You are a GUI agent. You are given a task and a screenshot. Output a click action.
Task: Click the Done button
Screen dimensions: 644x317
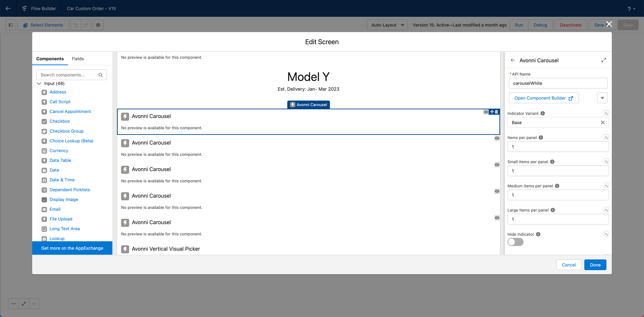595,265
